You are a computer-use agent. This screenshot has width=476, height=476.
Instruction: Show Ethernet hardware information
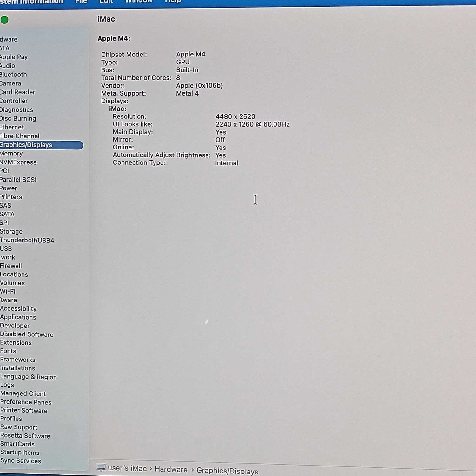tap(12, 127)
